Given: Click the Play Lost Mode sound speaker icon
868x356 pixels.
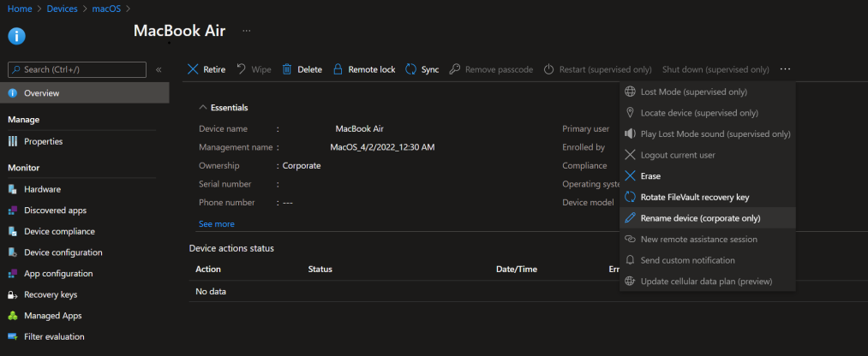Looking at the screenshot, I should click(630, 133).
